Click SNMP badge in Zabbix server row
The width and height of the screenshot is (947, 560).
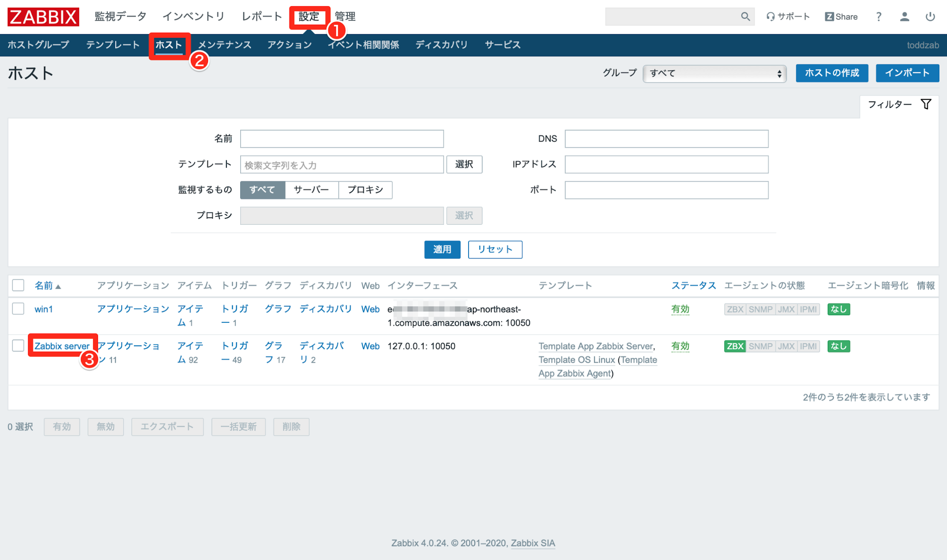pyautogui.click(x=760, y=346)
